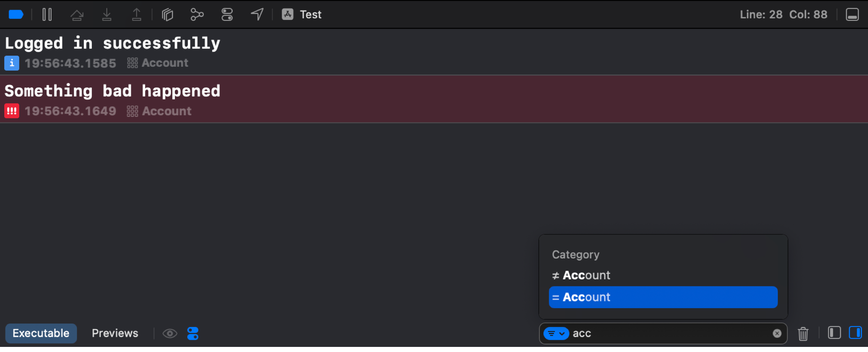Click the Simulate Location arrow icon
Viewport: 868px width, 352px height.
click(x=257, y=14)
